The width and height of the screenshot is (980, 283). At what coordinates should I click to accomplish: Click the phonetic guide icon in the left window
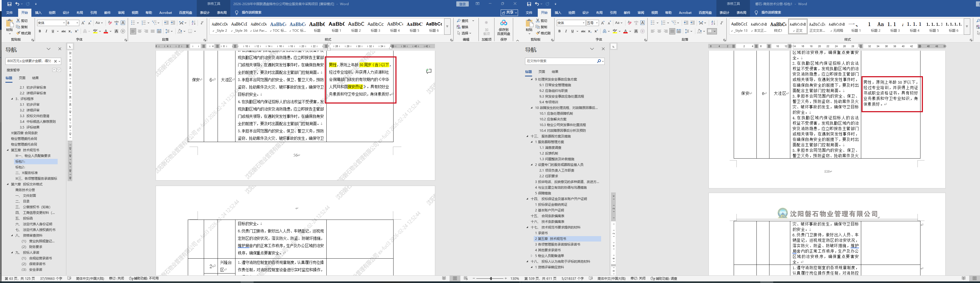click(116, 23)
